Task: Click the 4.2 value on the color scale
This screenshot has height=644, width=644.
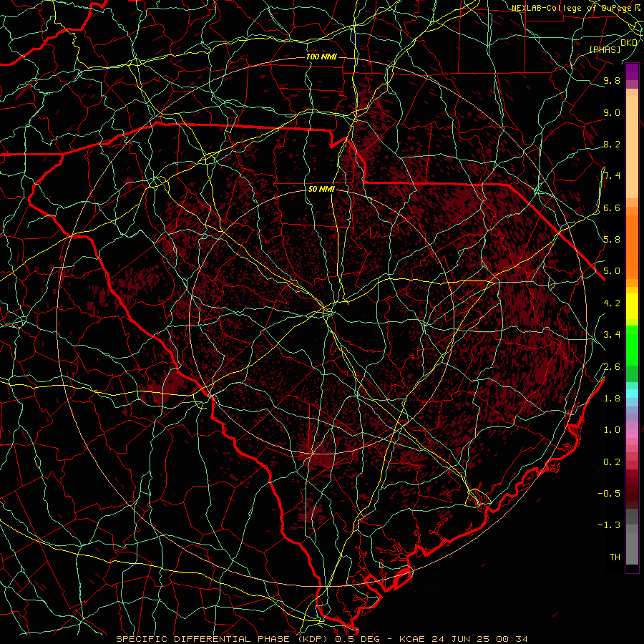Action: pos(612,303)
